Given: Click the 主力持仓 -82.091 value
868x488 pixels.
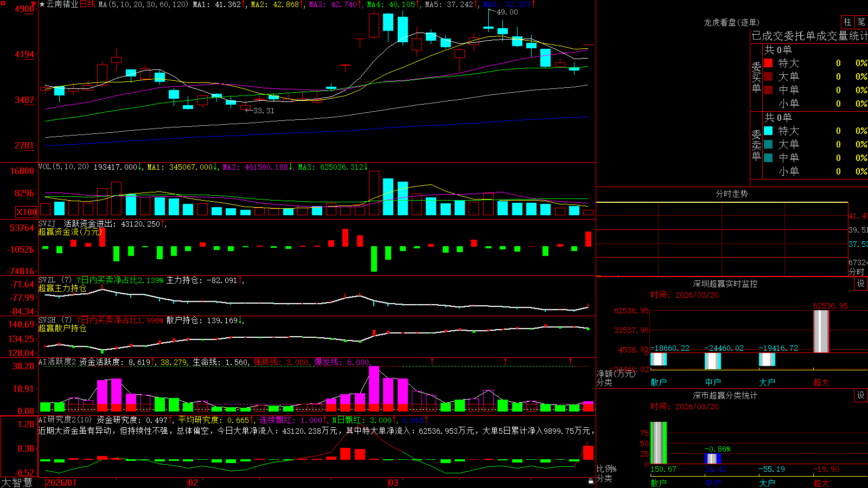Looking at the screenshot, I should pyautogui.click(x=202, y=280).
